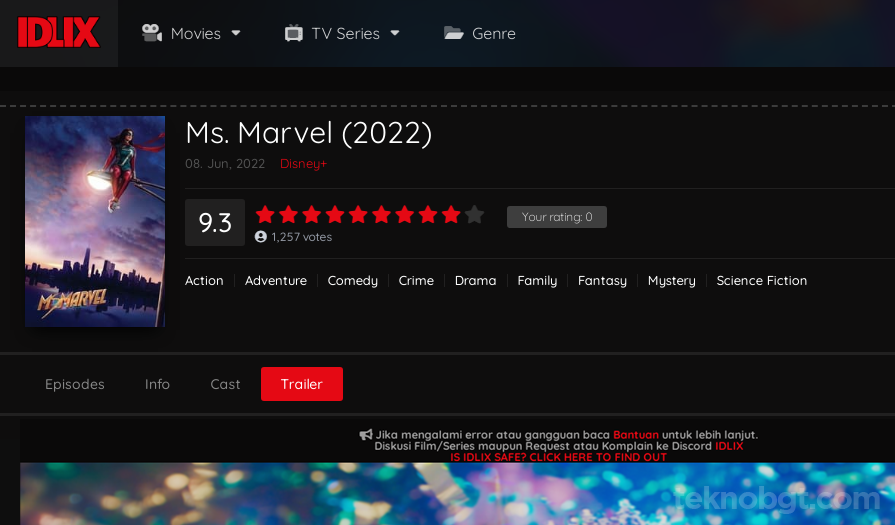
Task: Click IS IDLIX SAFE? CLICK HERE link
Action: [558, 457]
